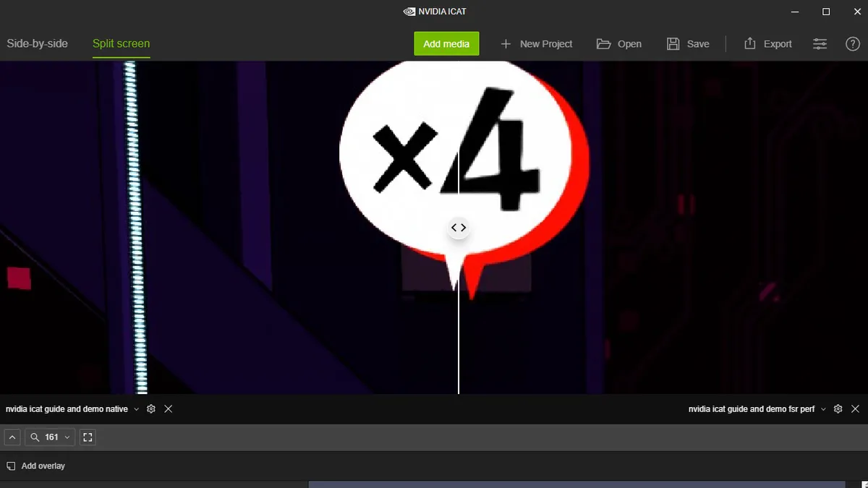Collapse the panel using the up-arrow button
This screenshot has width=868, height=488.
pos(12,437)
